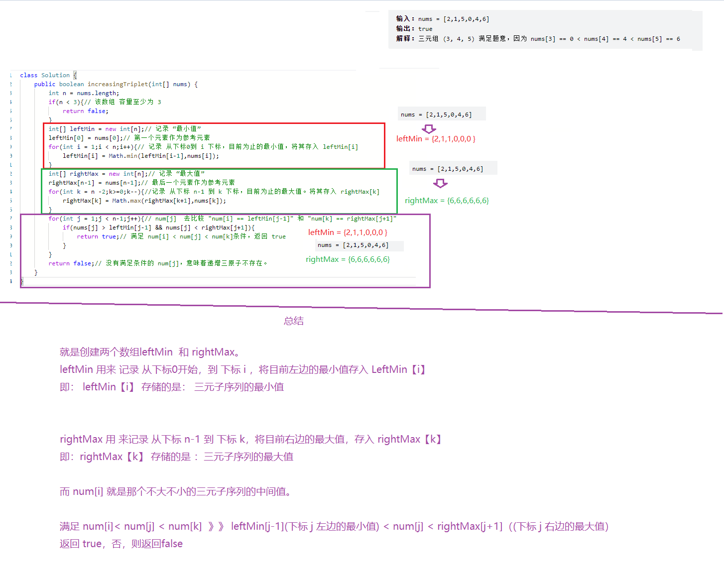The width and height of the screenshot is (724, 588).
Task: Select the 'leftMin[0] = nums[0];' line
Action: (129, 138)
